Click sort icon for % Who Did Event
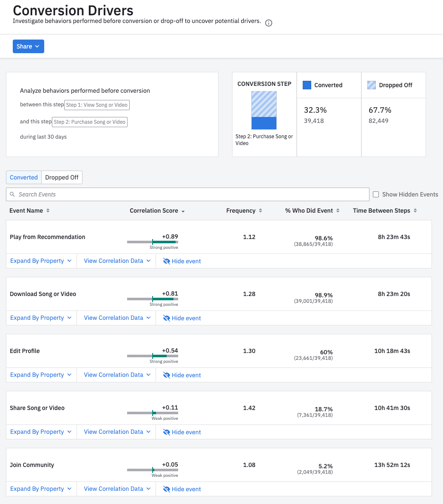443x504 pixels. click(338, 211)
